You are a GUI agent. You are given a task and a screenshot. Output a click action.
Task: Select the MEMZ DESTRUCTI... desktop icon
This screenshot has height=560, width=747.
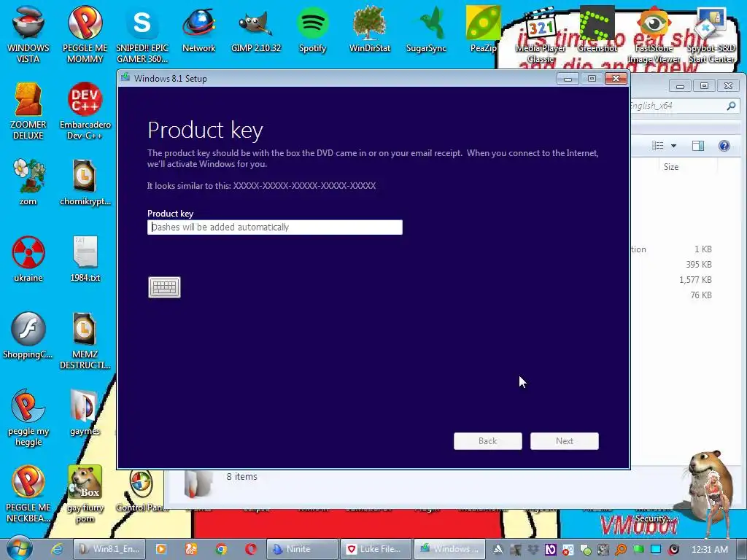coord(85,340)
